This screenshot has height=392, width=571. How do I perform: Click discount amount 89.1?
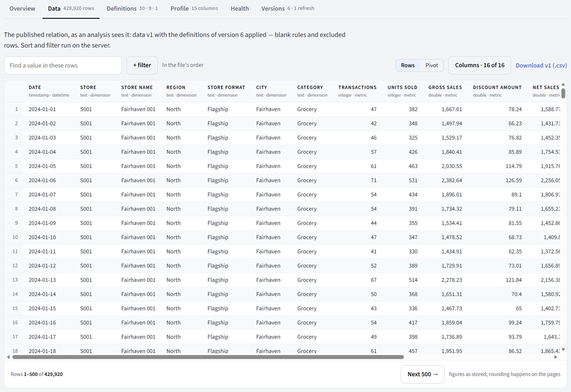tap(516, 195)
